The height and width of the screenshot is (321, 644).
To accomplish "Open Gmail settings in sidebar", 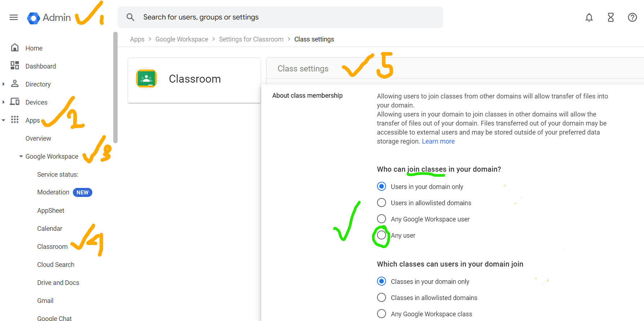I will point(45,301).
